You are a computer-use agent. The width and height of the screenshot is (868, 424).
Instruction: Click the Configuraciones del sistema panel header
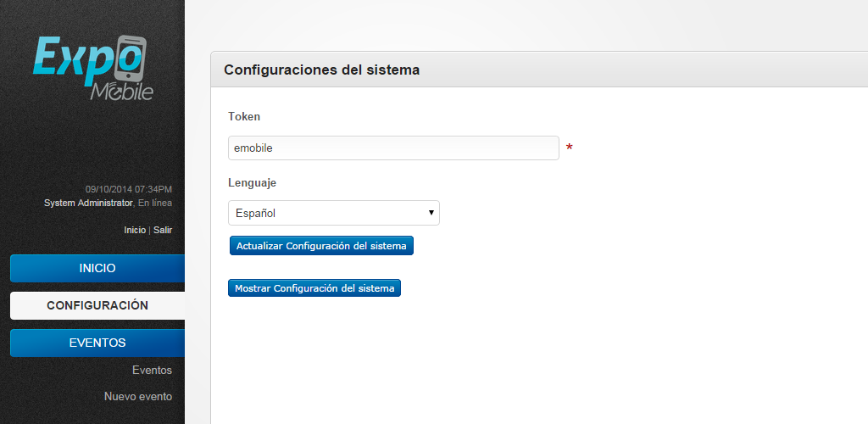point(321,70)
